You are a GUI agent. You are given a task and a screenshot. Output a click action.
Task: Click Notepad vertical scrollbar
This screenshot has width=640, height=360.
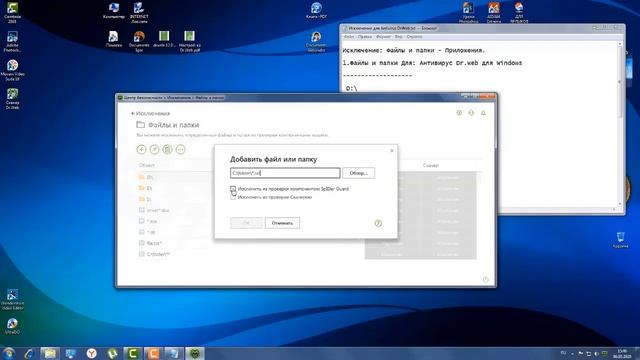620,124
